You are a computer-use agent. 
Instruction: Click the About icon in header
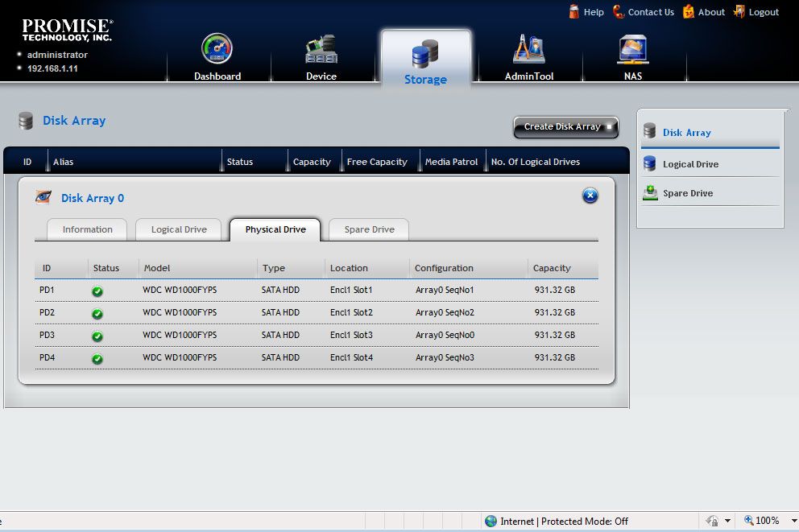(x=689, y=11)
